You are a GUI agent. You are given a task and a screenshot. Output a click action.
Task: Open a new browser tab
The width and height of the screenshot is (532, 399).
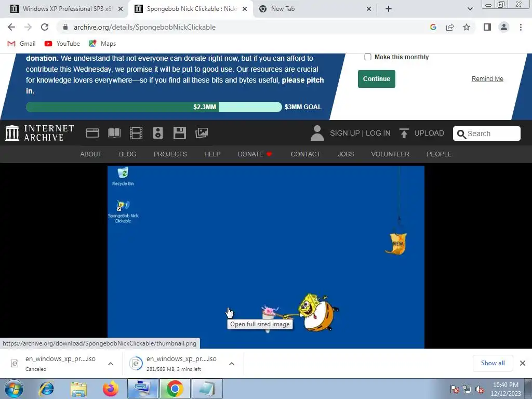click(x=389, y=9)
